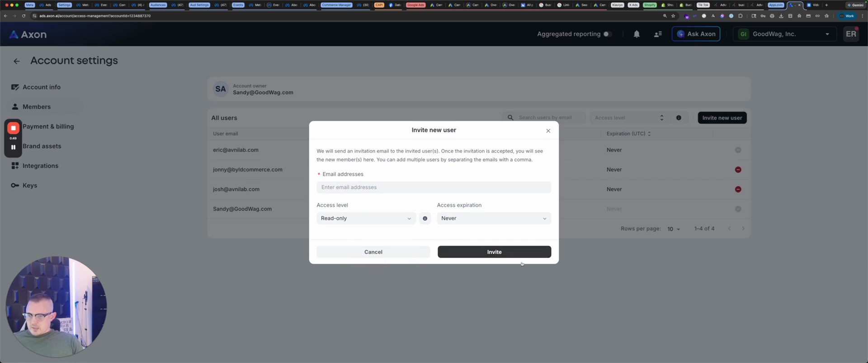Click the user list icon next to bell
This screenshot has width=868, height=363.
[x=658, y=34]
